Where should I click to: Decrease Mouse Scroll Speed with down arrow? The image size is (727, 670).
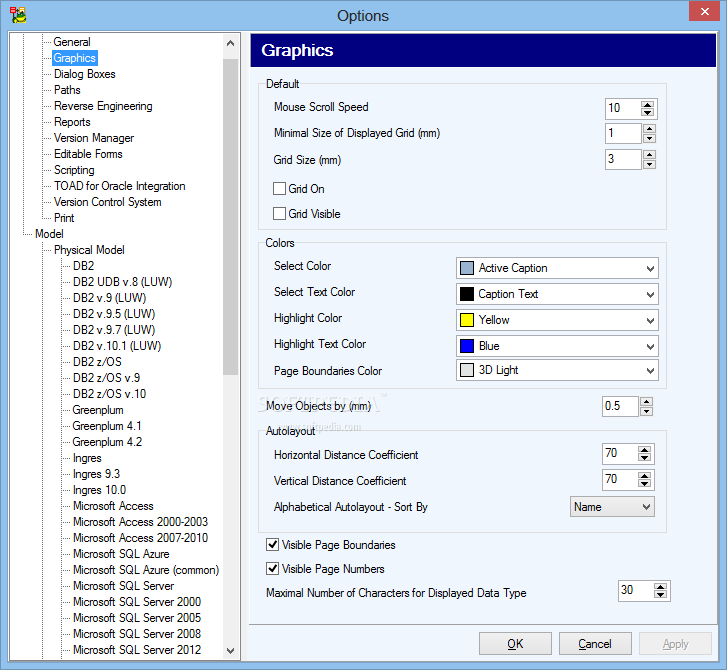[647, 113]
